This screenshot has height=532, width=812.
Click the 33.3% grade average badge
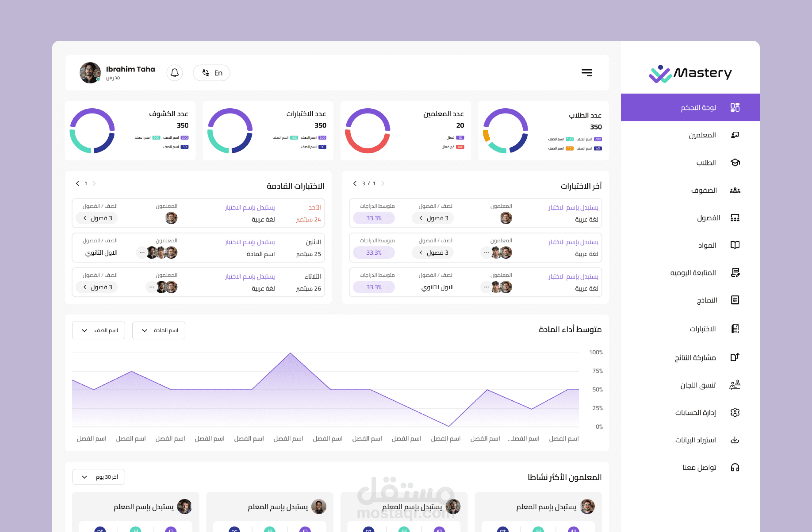(x=374, y=218)
